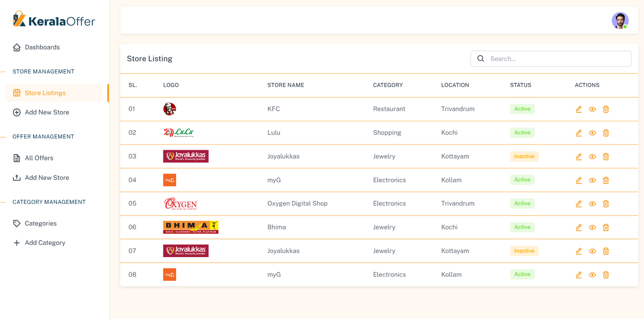Click Add Category link

tap(45, 243)
